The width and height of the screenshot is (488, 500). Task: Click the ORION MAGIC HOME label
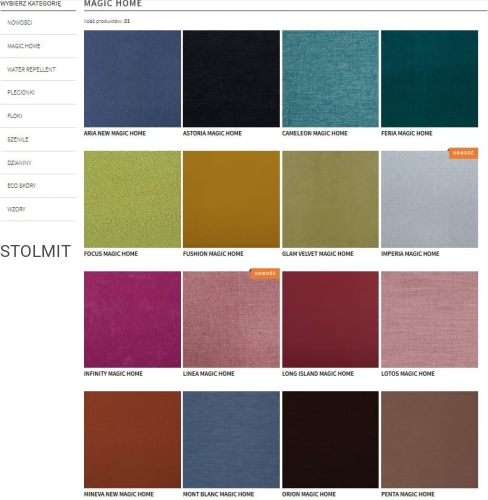point(309,494)
